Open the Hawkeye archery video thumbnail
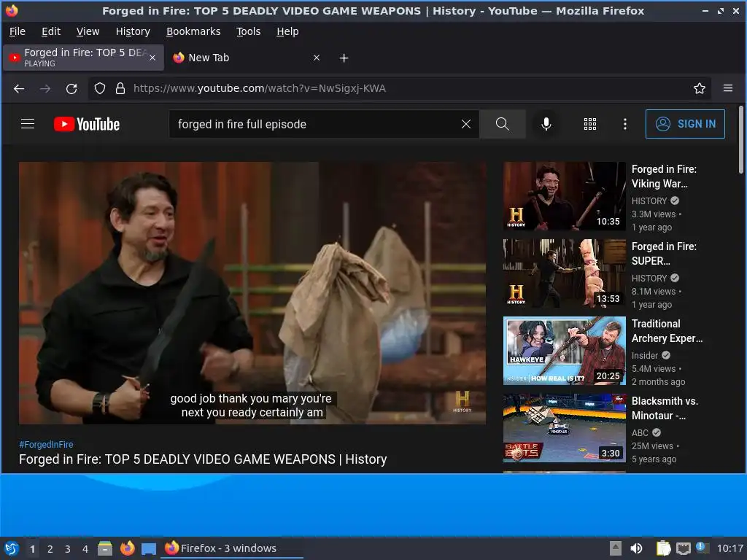Screen dimensions: 747x560 (x=564, y=351)
